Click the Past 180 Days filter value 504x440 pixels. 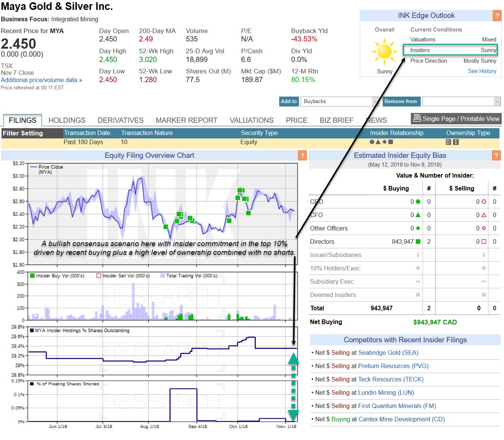83,142
